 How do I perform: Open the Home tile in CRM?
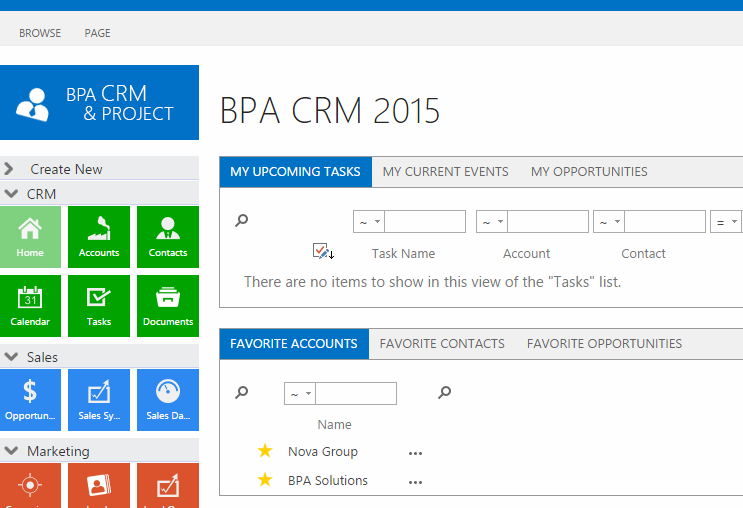(x=30, y=236)
